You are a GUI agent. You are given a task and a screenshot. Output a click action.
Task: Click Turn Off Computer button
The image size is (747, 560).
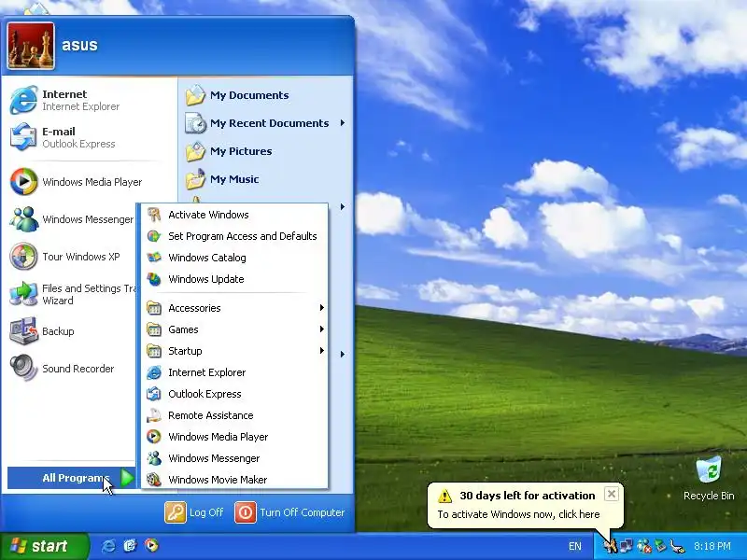coord(289,512)
